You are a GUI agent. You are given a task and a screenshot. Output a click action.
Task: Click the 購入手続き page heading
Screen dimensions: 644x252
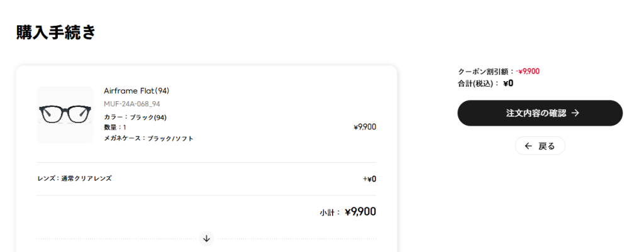pyautogui.click(x=56, y=33)
